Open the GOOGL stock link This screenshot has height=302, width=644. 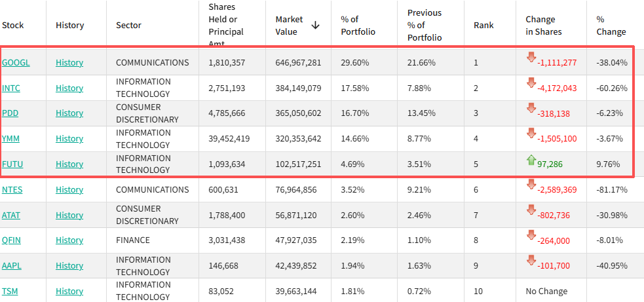click(16, 62)
